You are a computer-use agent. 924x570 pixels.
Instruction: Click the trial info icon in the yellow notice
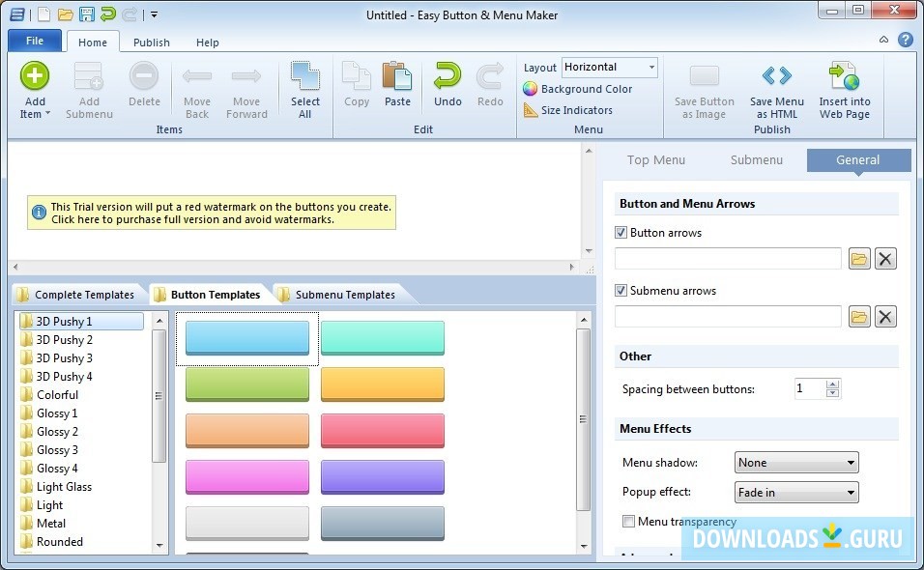39,213
